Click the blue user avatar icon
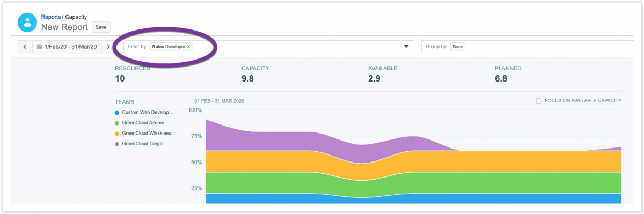The height and width of the screenshot is (214, 644). pyautogui.click(x=27, y=22)
